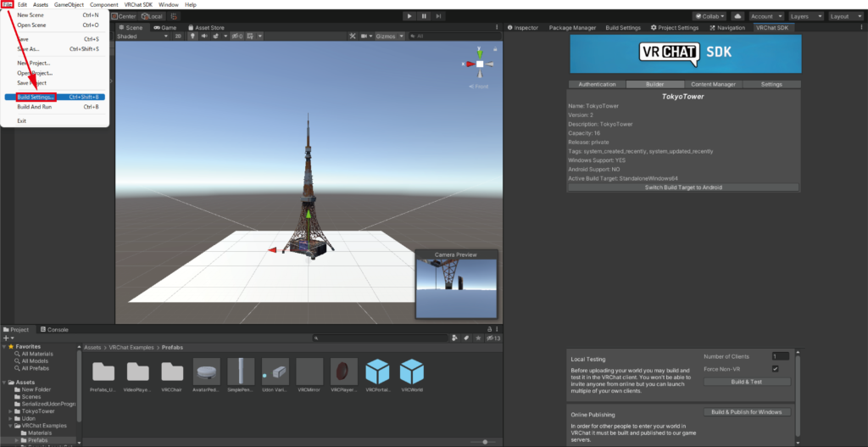This screenshot has width=868, height=447.
Task: Expand the Udon folder in Project tree
Action: [x=10, y=419]
